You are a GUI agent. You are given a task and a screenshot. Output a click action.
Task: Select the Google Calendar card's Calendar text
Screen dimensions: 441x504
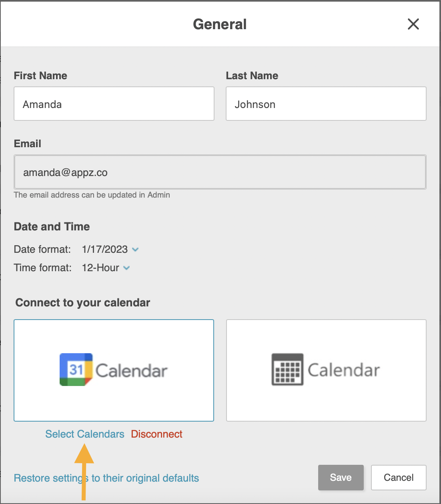(131, 371)
